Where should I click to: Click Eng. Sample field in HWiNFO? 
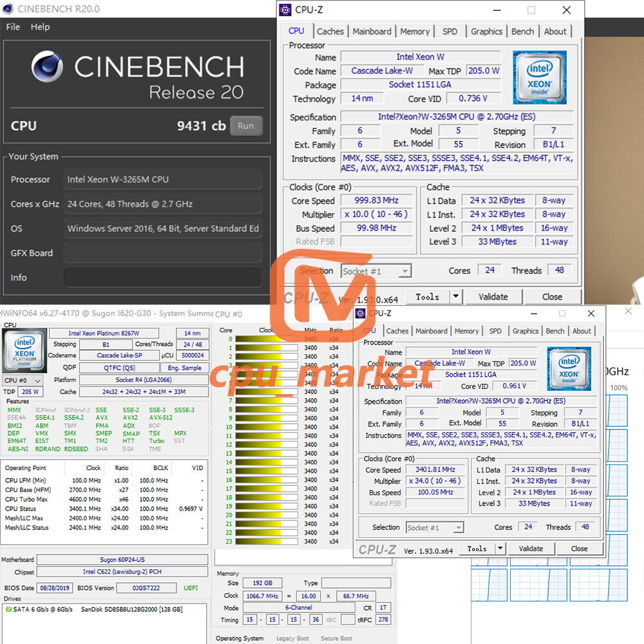pos(184,368)
